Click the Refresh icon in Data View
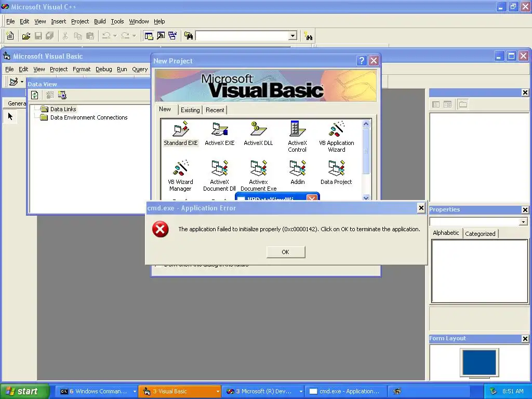532x399 pixels. (35, 95)
